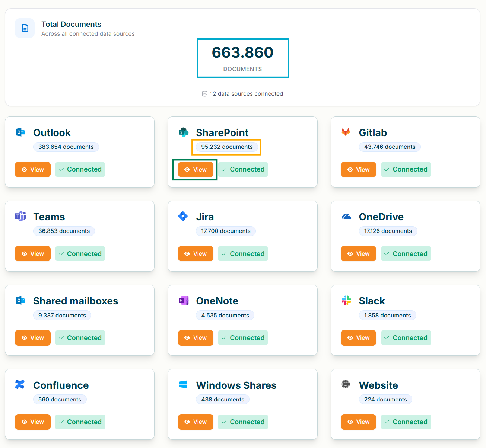Click the Total Documents file icon
486x448 pixels.
coord(25,28)
